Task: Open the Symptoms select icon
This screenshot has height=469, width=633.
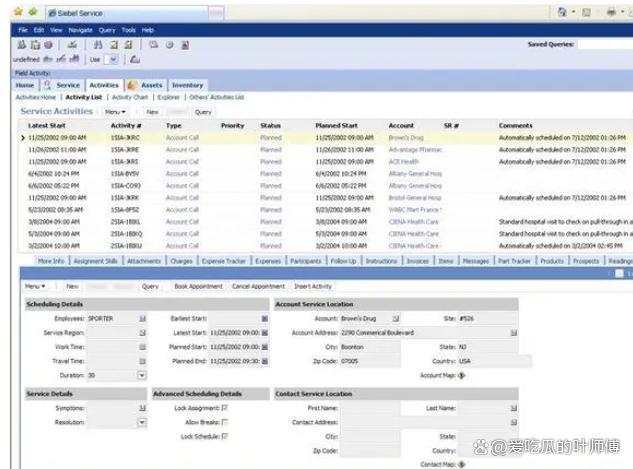Action: coord(142,408)
